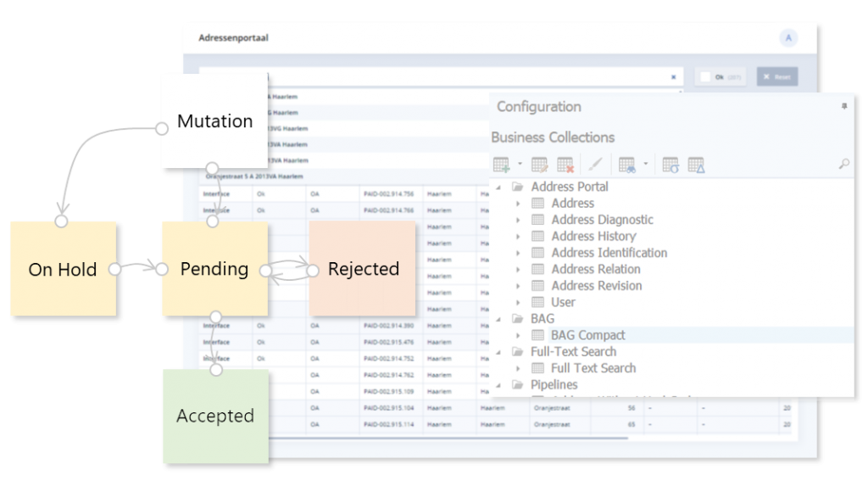Image resolution: width=868 pixels, height=487 pixels.
Task: Click the table with binoculars icon
Action: click(x=627, y=165)
